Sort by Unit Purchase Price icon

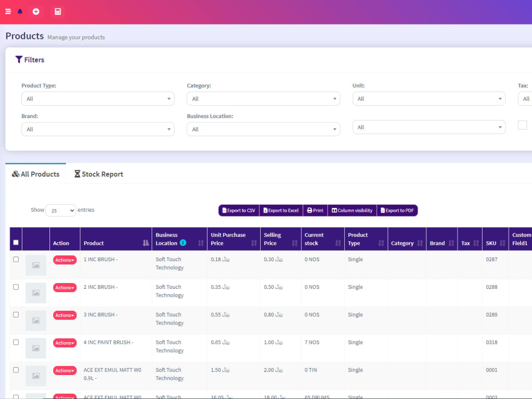click(x=254, y=243)
